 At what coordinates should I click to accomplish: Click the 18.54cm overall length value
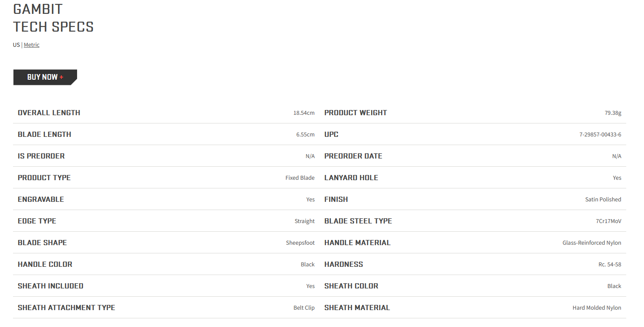click(x=304, y=113)
